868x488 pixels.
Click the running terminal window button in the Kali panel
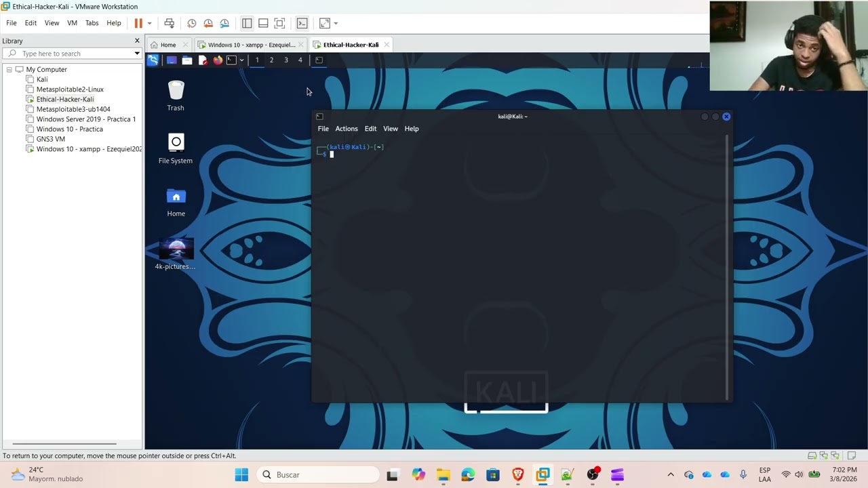click(319, 60)
